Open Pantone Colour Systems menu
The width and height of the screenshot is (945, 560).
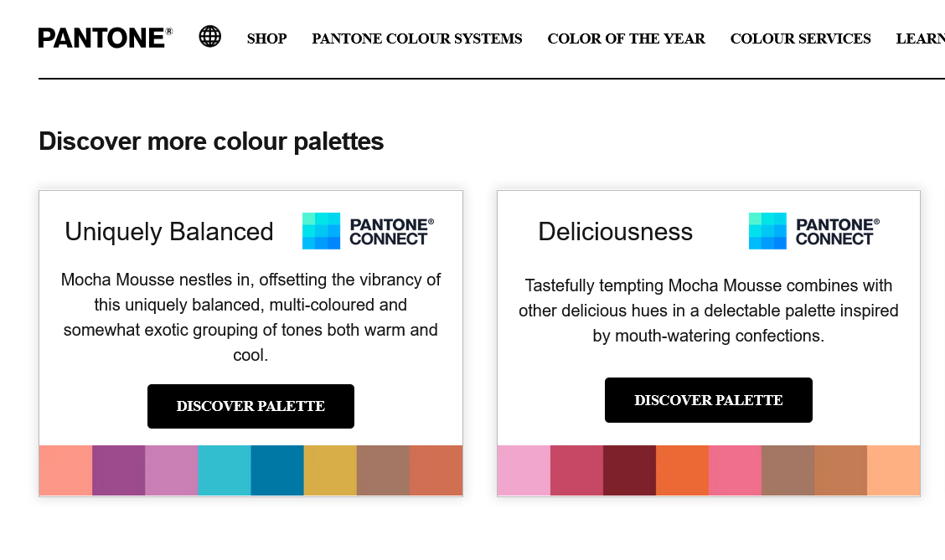pos(417,39)
